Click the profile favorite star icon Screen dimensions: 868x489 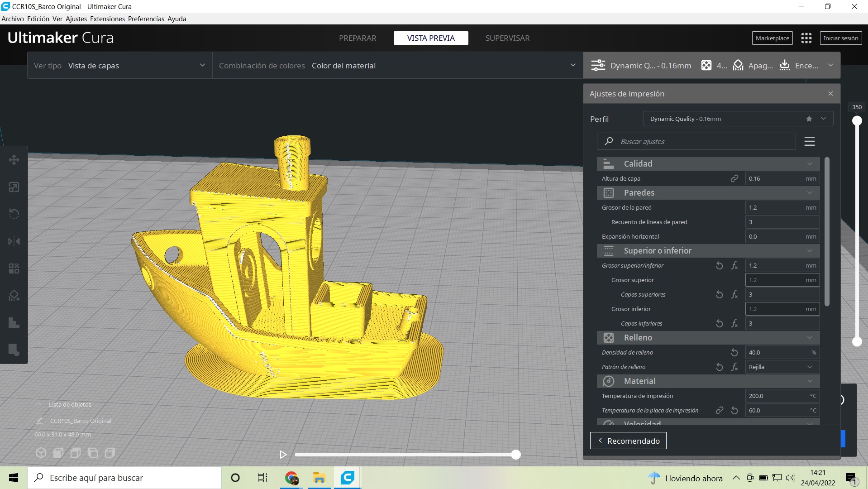(809, 119)
